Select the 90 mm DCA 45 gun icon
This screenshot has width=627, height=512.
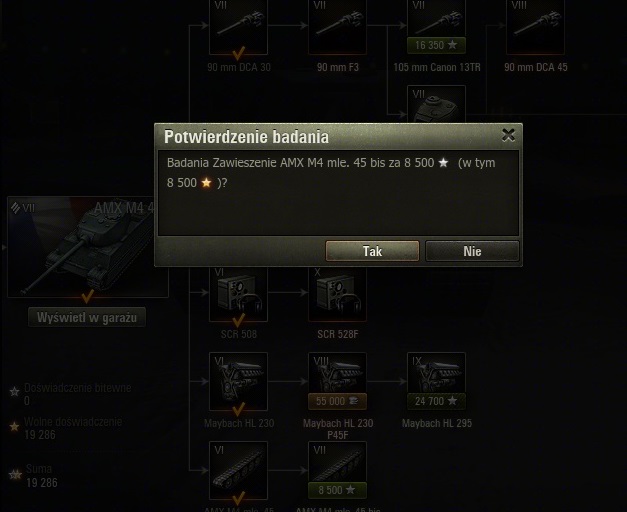(535, 27)
